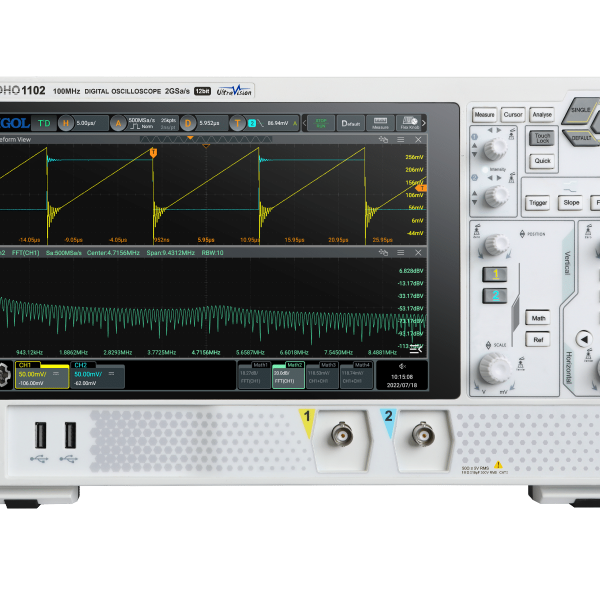Viewport: 600px width, 600px height.
Task: Tap the orange H horizontal timebase icon
Action: click(x=66, y=123)
